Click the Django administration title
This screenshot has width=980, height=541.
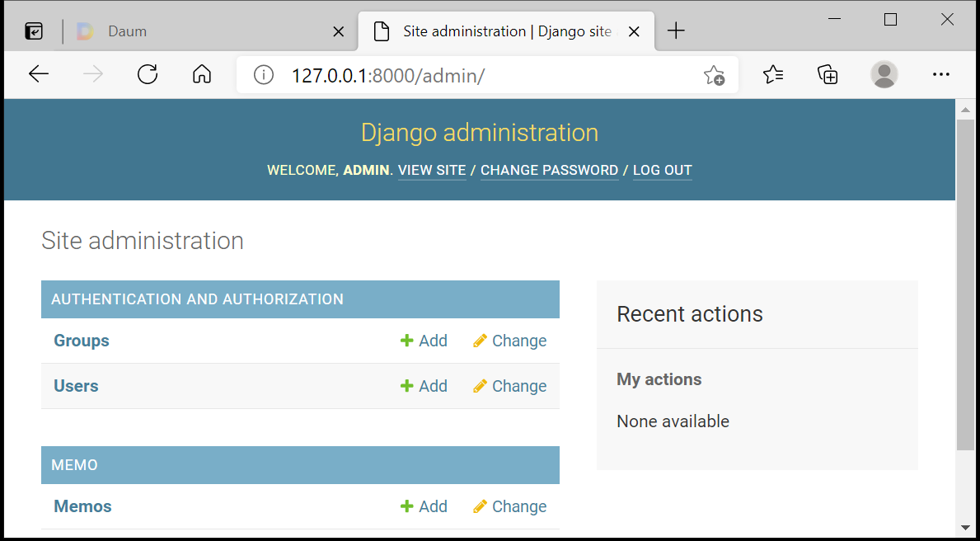pos(480,133)
